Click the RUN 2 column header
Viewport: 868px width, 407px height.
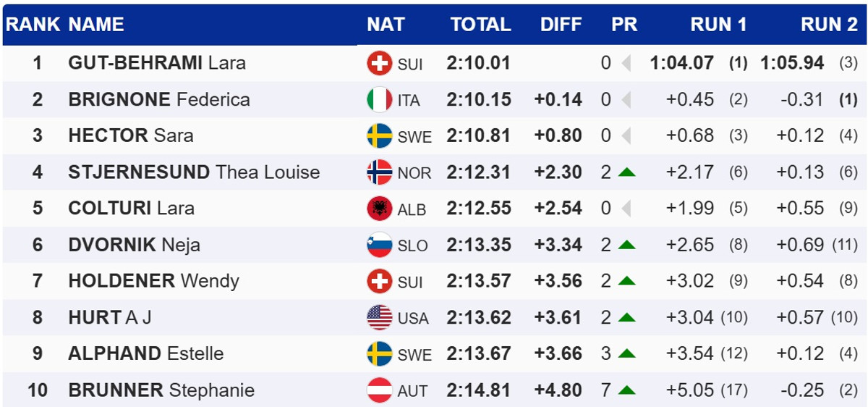[828, 25]
